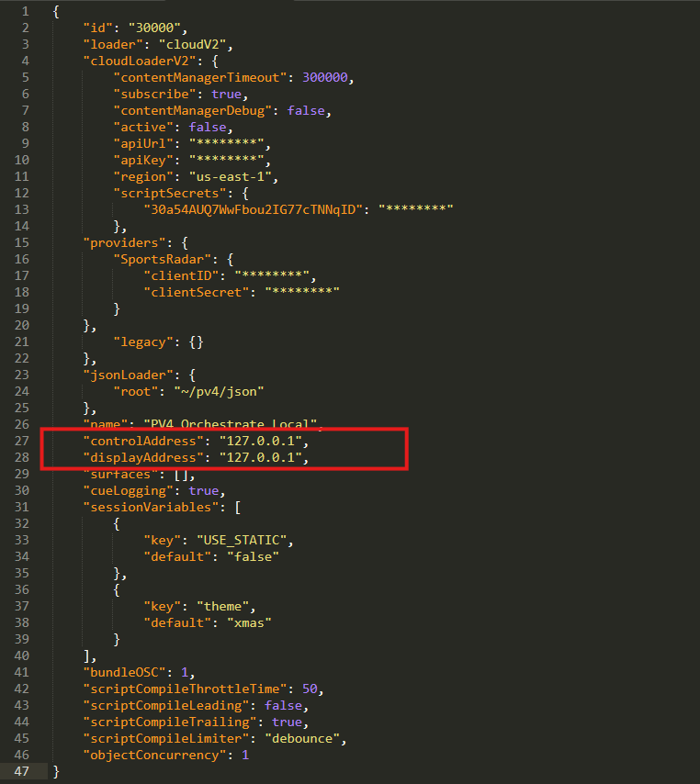
Task: Click the "scriptSecrets" key
Action: (170, 193)
